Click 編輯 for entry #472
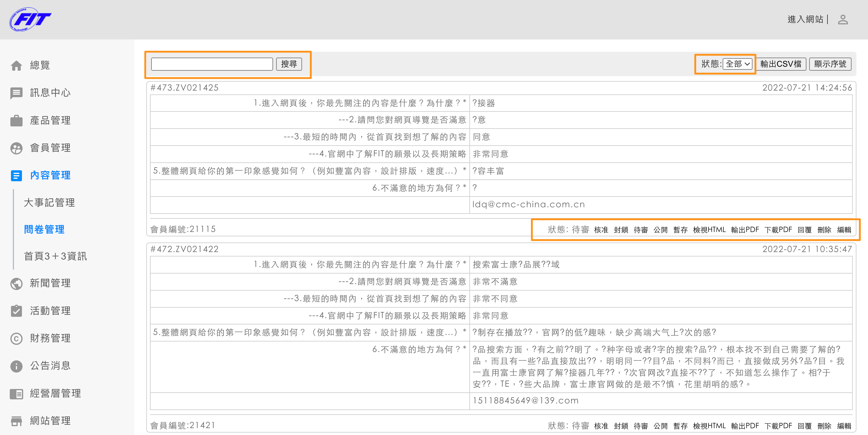Image resolution: width=868 pixels, height=435 pixels. [844, 426]
